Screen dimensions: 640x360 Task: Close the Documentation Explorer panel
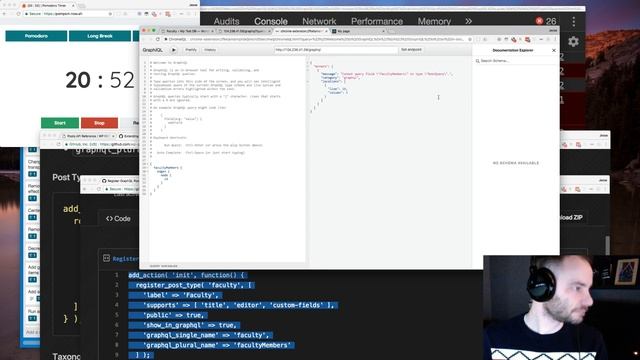[x=554, y=50]
